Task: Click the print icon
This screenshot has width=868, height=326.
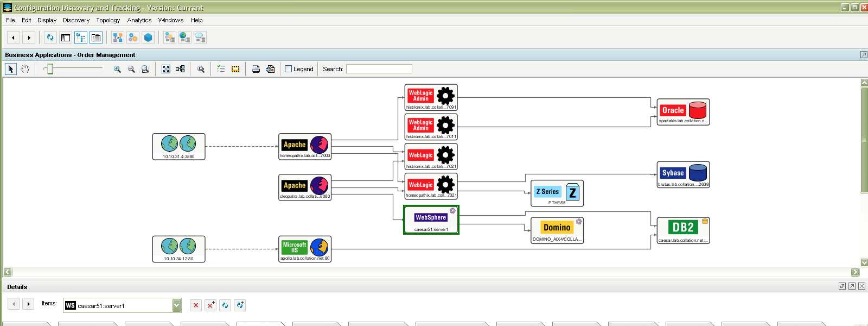Action: tap(256, 69)
